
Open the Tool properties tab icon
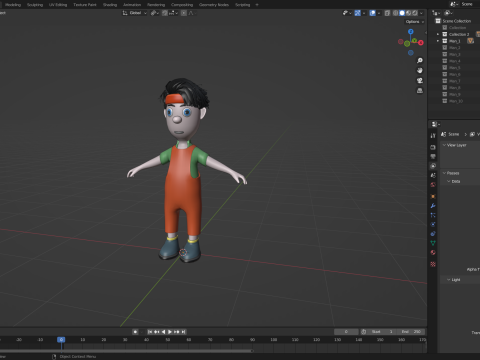coord(433,136)
